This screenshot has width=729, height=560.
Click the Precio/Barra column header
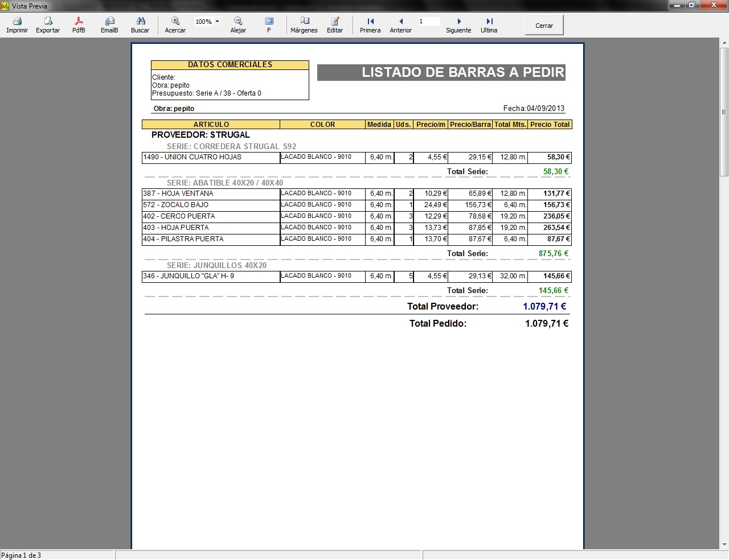(470, 125)
